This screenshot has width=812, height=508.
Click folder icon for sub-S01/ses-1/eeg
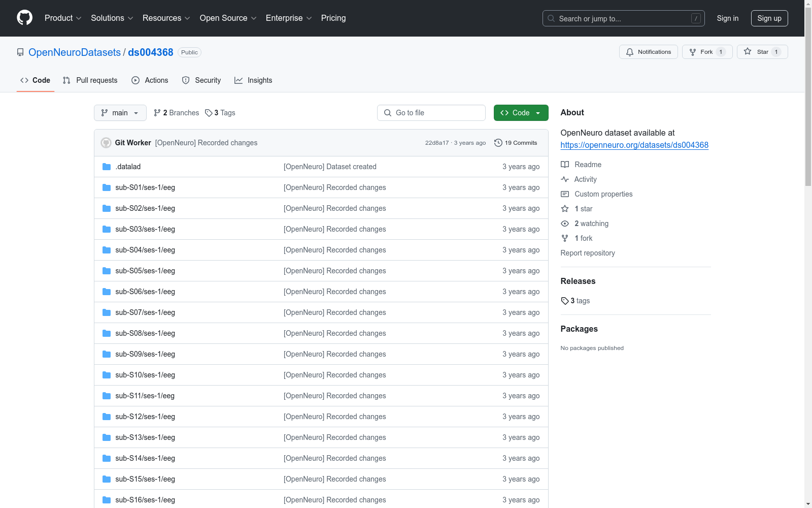coord(107,187)
